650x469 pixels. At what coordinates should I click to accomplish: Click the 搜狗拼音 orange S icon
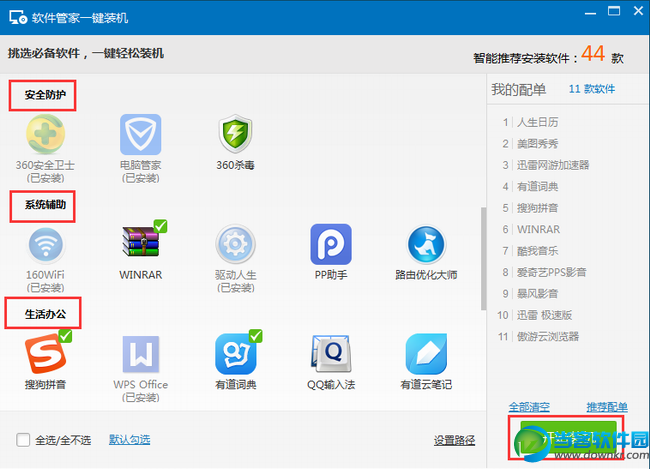pyautogui.click(x=46, y=354)
